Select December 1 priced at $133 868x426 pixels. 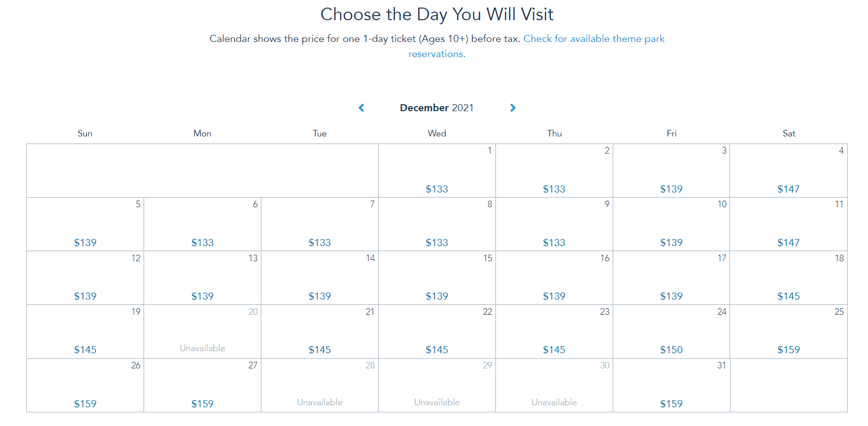click(437, 171)
